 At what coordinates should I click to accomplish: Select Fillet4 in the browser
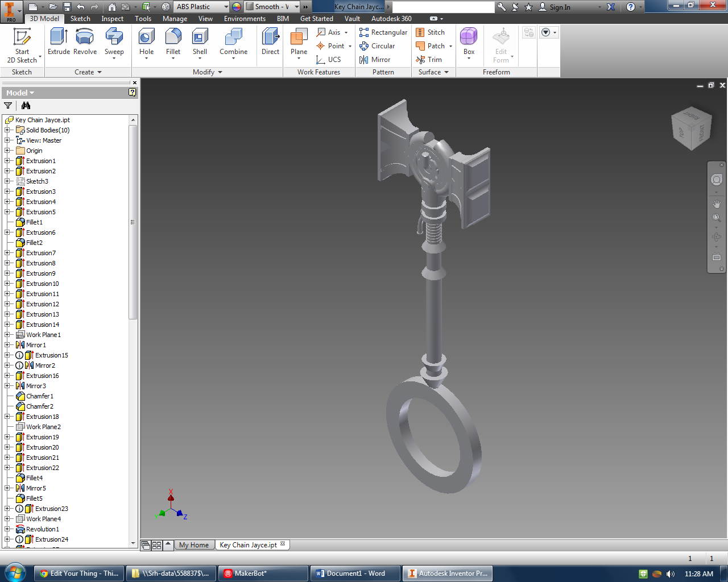pos(34,478)
